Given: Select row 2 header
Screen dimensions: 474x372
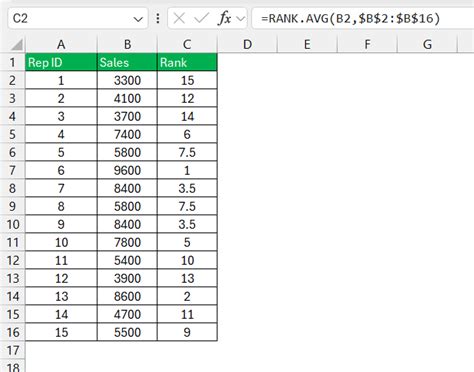Looking at the screenshot, I should [13, 80].
